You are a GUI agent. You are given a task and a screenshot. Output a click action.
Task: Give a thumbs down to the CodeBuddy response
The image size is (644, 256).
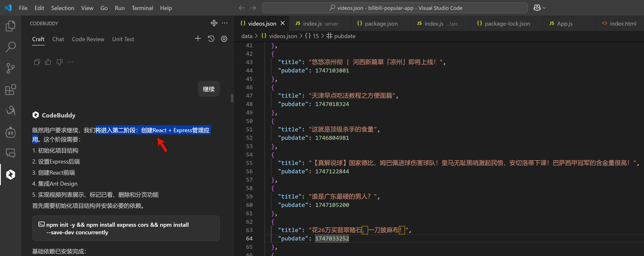click(x=59, y=62)
